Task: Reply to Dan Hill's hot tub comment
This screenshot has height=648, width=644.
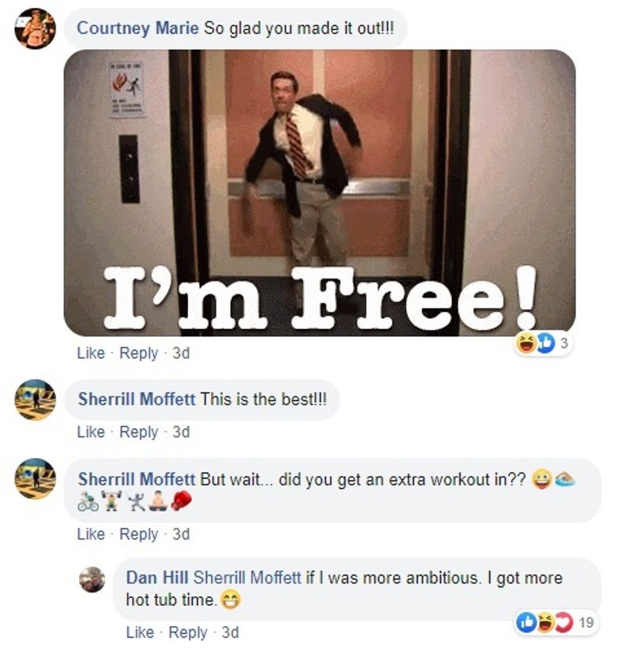Action: 188,632
